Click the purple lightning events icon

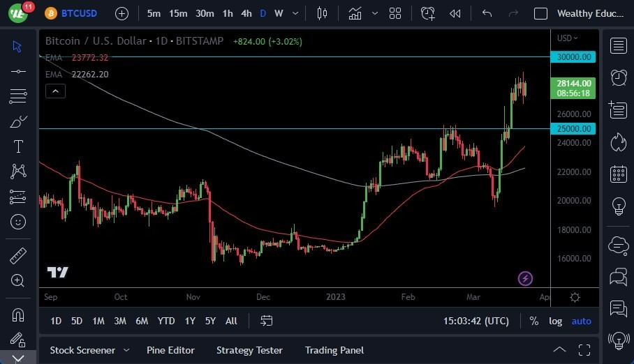point(525,278)
